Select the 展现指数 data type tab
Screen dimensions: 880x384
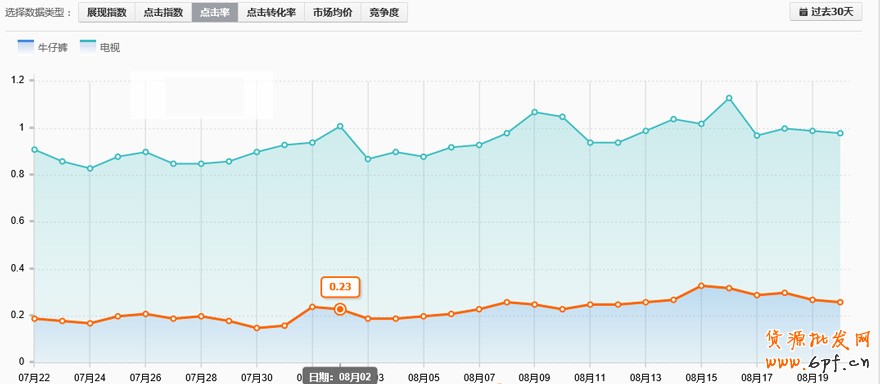107,12
